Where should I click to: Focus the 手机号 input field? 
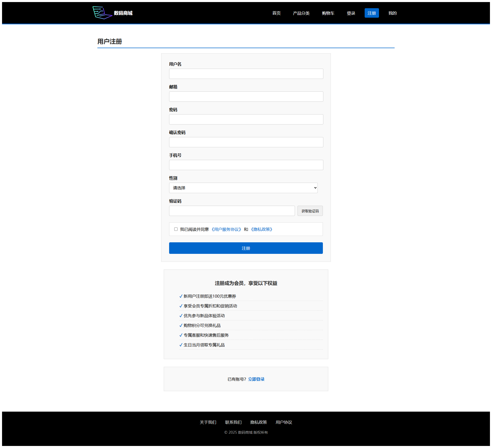246,165
